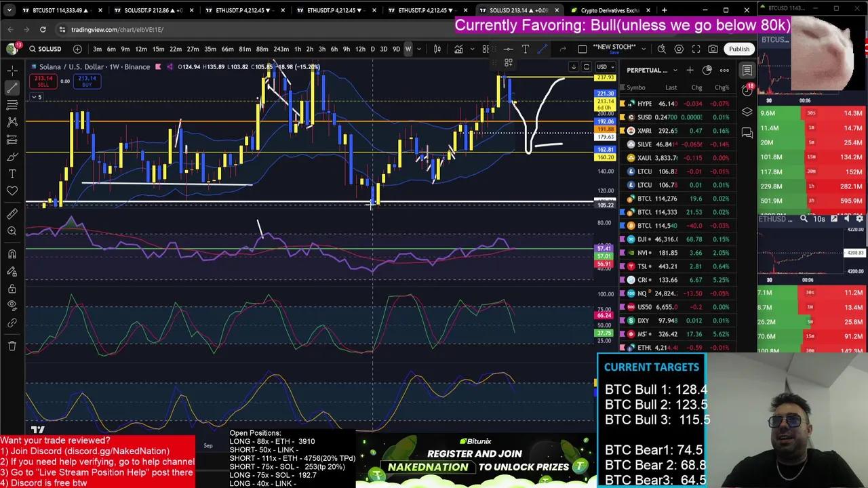Click the redo arrow
Image resolution: width=868 pixels, height=488 pixels.
coord(562,49)
